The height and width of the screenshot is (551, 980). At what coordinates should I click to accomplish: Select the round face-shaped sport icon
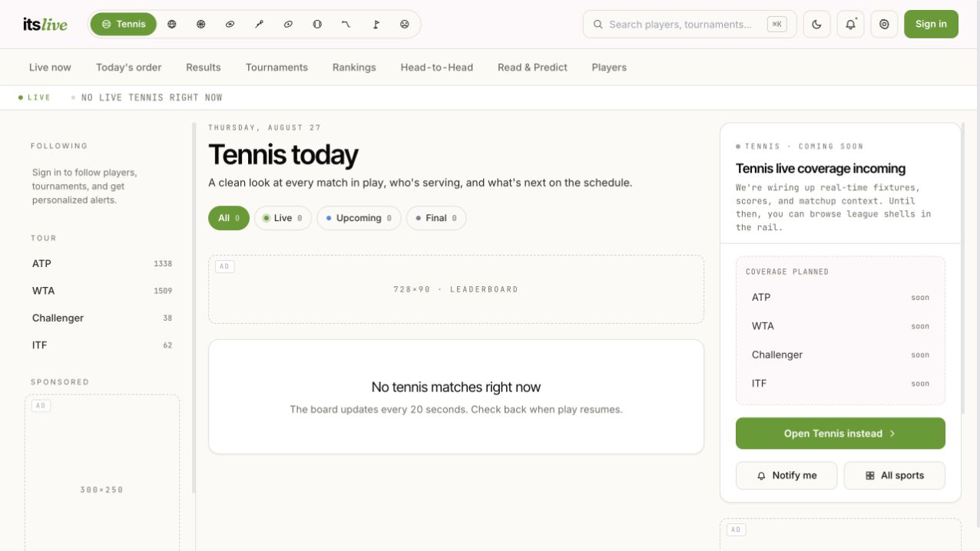(x=405, y=24)
